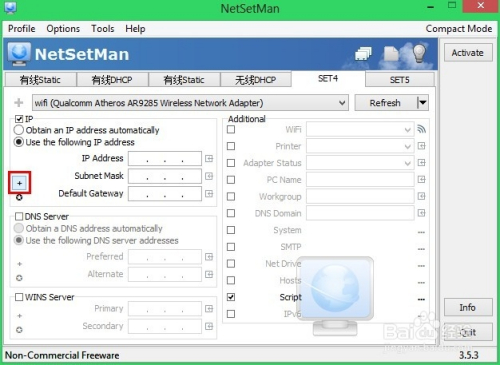Click the Activate button
The height and width of the screenshot is (365, 500).
468,53
